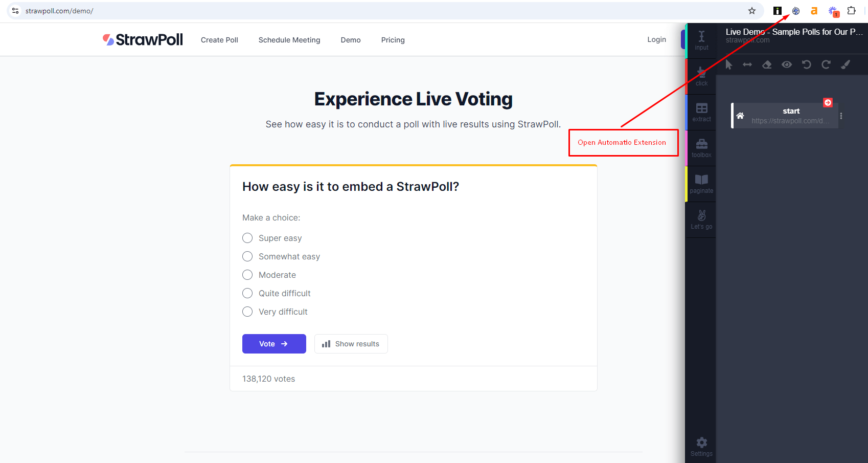The width and height of the screenshot is (868, 463).
Task: Select the pointer tool in workflow toolbar
Action: point(728,64)
